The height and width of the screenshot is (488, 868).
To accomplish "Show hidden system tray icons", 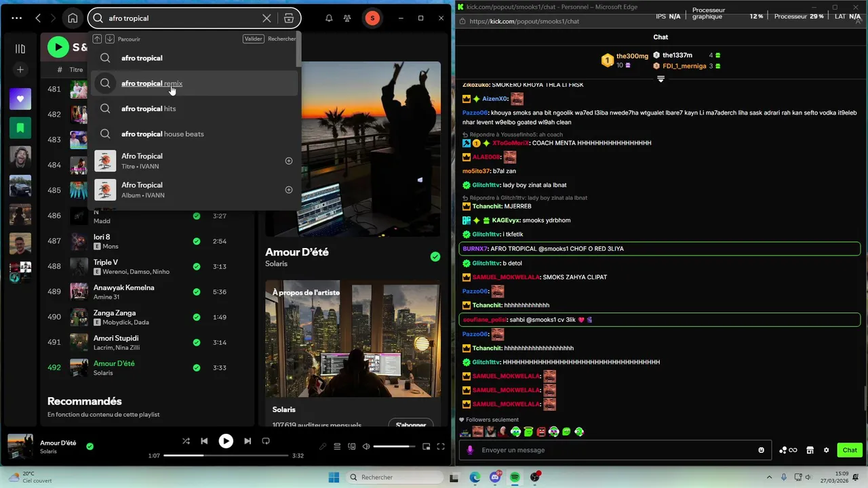I will [769, 477].
